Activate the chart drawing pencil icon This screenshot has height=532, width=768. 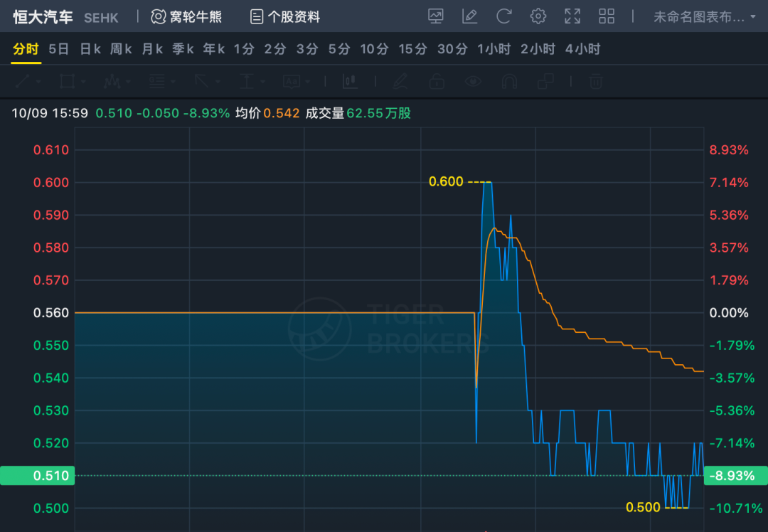tap(470, 16)
